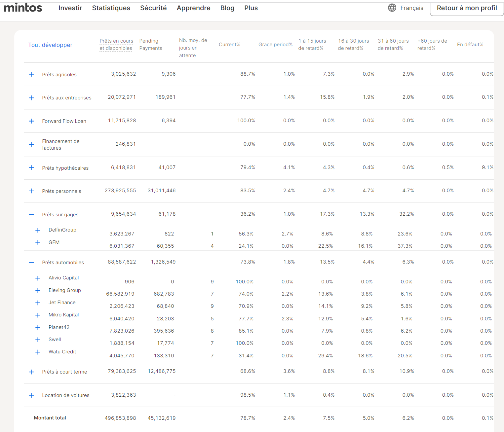Expand the Prêts à court terme row
The width and height of the screenshot is (504, 432).
31,372
